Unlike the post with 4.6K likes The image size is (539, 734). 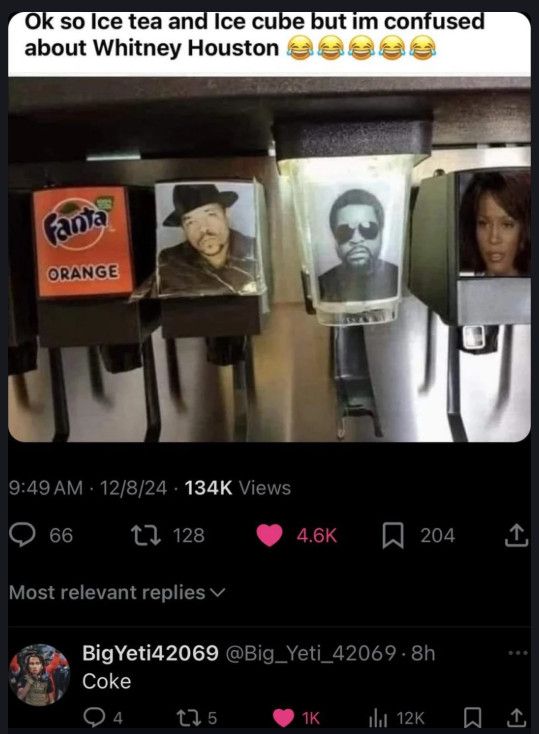point(269,535)
